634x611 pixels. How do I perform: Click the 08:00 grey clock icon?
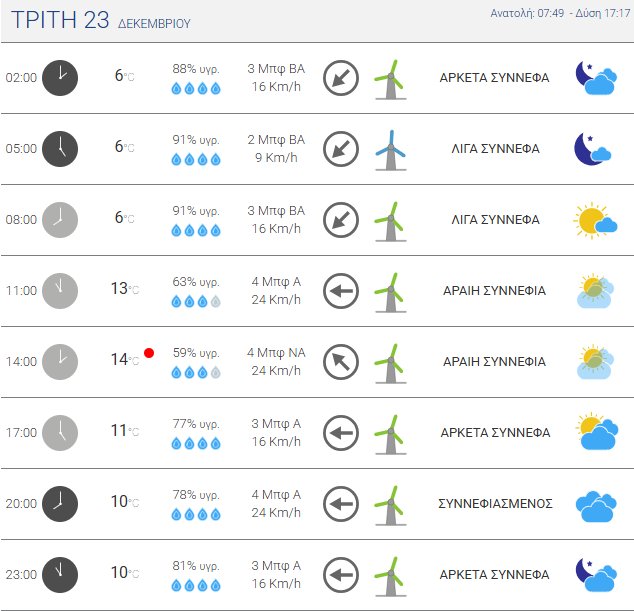(x=60, y=219)
